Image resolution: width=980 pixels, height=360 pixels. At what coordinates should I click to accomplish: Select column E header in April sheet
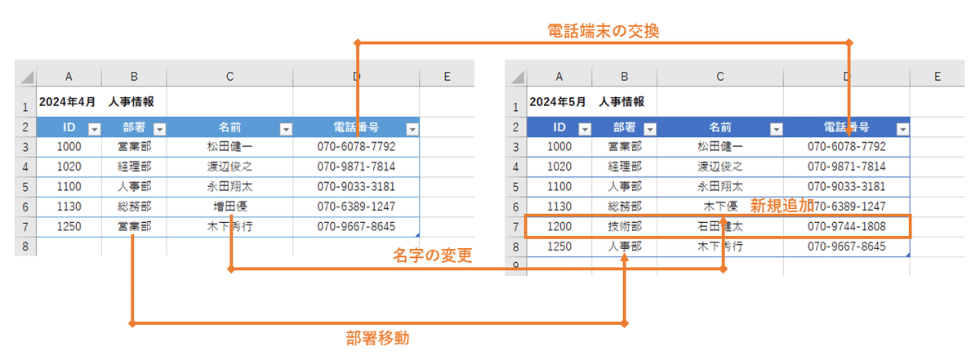447,77
